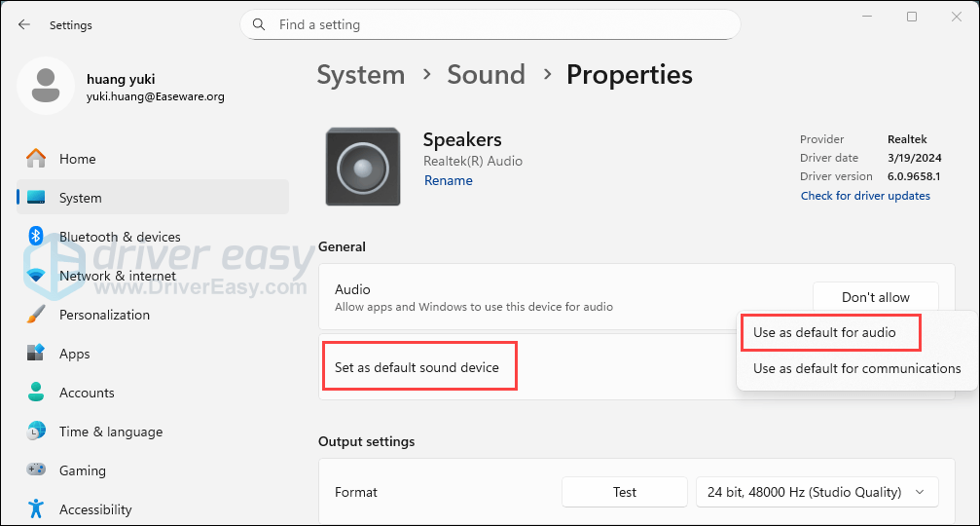The image size is (980, 526).
Task: Click the Test button
Action: [624, 492]
